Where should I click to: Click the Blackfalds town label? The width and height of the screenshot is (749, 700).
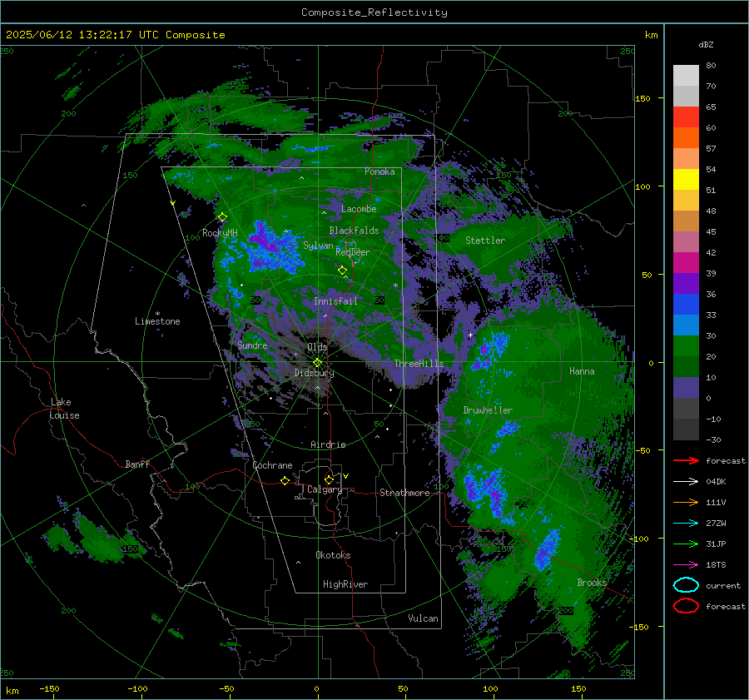(x=354, y=231)
